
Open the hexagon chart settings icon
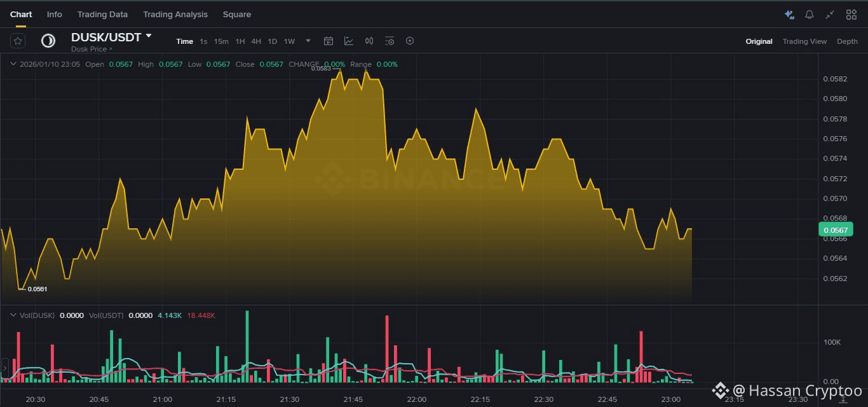point(410,41)
